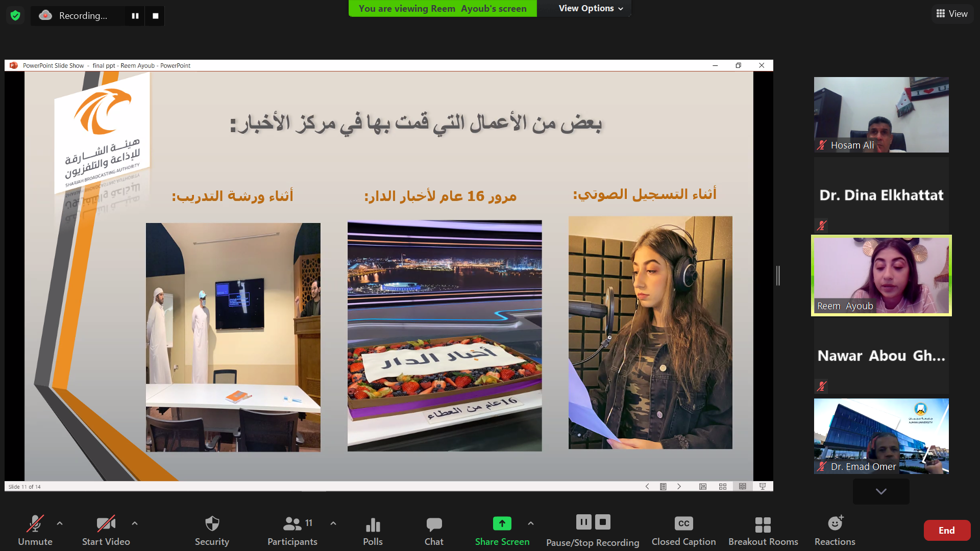
Task: Click the Closed Caption icon
Action: coord(683,524)
